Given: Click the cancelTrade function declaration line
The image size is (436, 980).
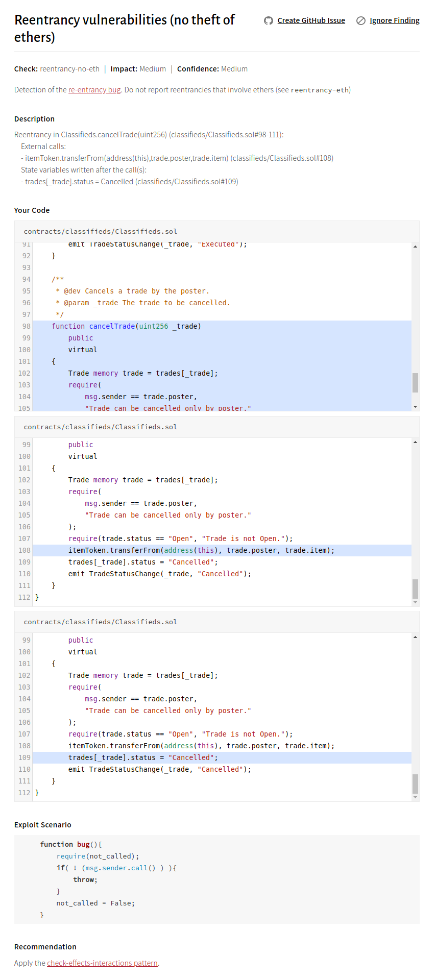Looking at the screenshot, I should (x=126, y=326).
